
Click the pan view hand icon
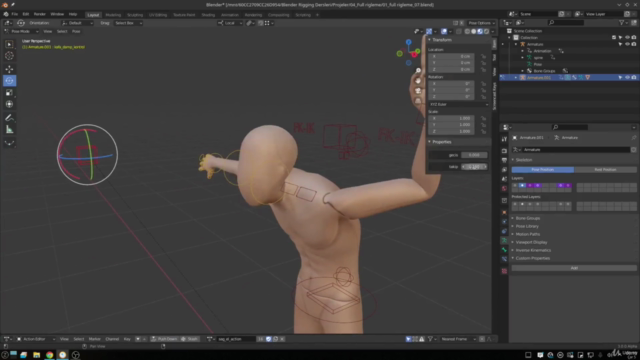pos(418,80)
